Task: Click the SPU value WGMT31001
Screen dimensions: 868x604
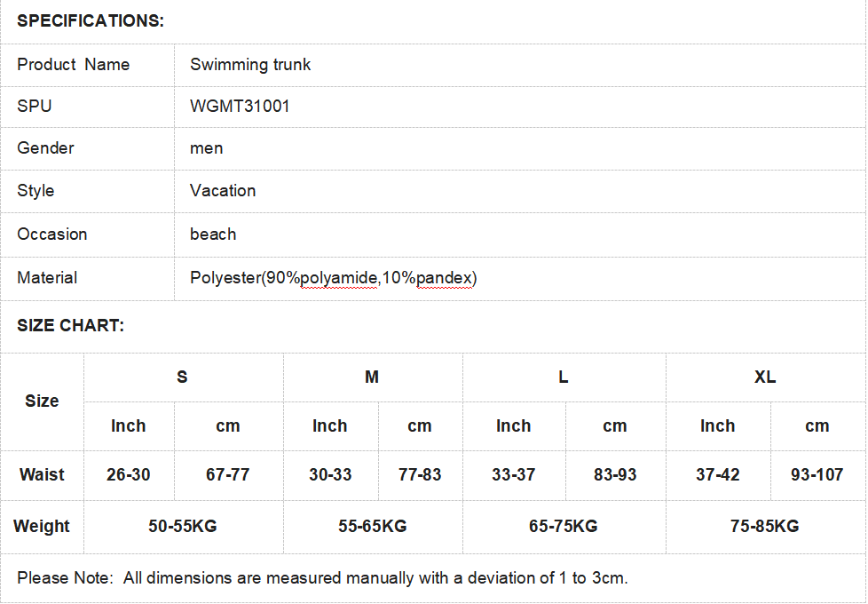Action: click(x=240, y=107)
